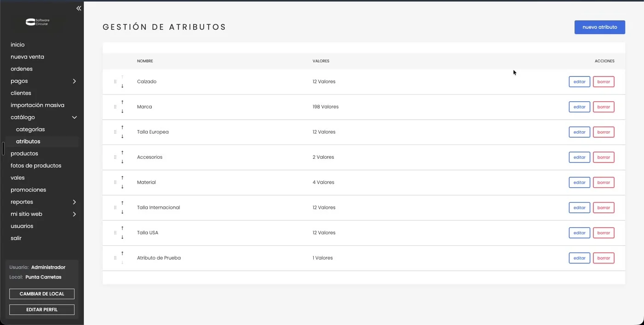This screenshot has height=325, width=644.
Task: Move Talla Internacional down with arrow
Action: pyautogui.click(x=122, y=212)
